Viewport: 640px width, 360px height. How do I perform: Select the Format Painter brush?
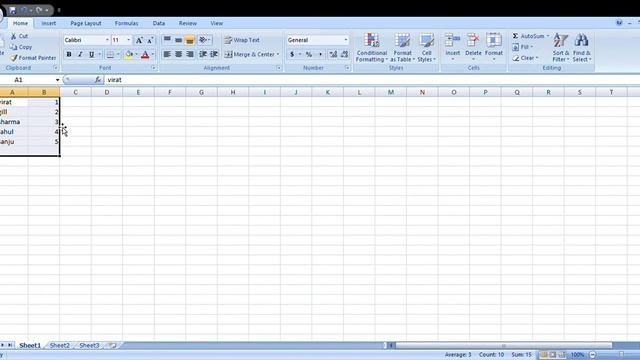pyautogui.click(x=14, y=58)
